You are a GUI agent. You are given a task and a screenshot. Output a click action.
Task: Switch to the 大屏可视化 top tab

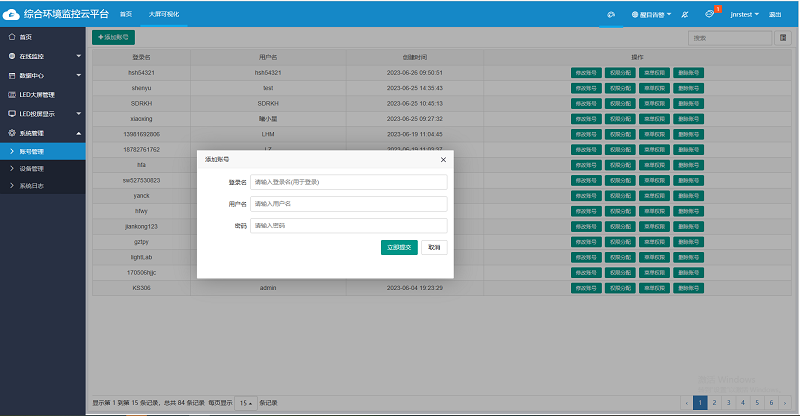(x=164, y=15)
